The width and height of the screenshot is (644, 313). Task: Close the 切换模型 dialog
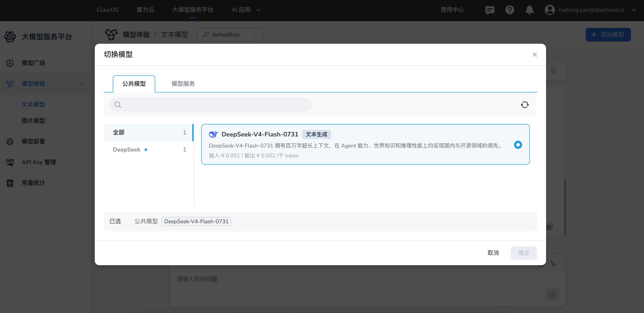point(535,54)
